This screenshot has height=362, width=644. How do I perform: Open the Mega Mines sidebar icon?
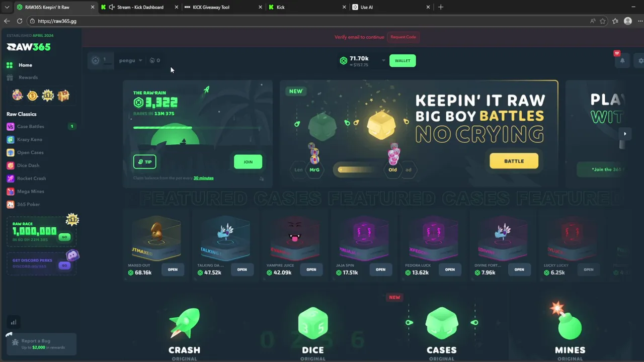pyautogui.click(x=10, y=192)
